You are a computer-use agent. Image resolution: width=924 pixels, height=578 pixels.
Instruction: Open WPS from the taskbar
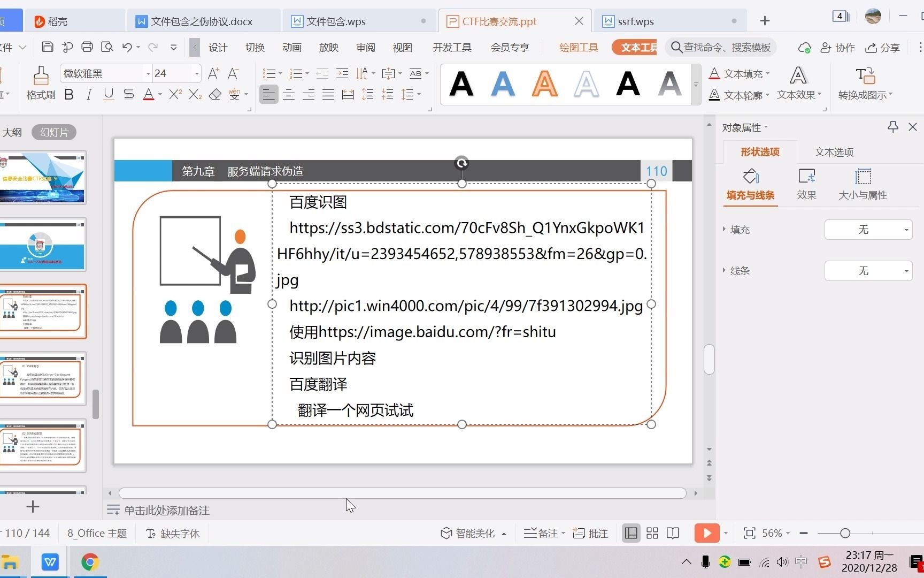pyautogui.click(x=50, y=562)
